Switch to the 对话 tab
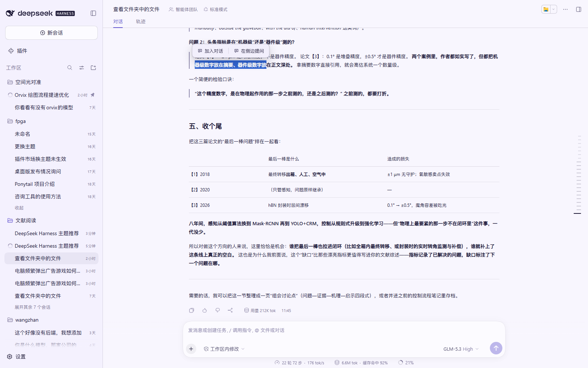 coord(118,22)
